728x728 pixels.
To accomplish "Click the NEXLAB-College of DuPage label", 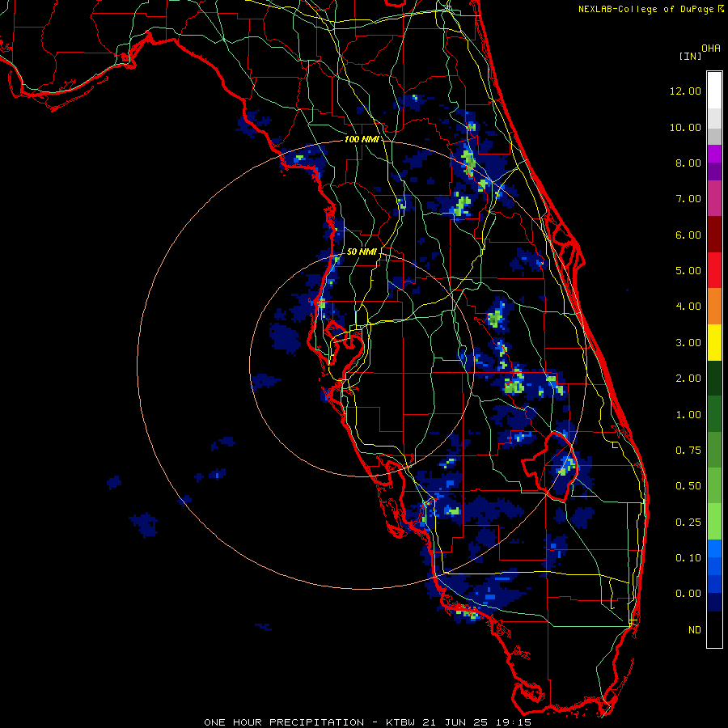I will 647,9.
